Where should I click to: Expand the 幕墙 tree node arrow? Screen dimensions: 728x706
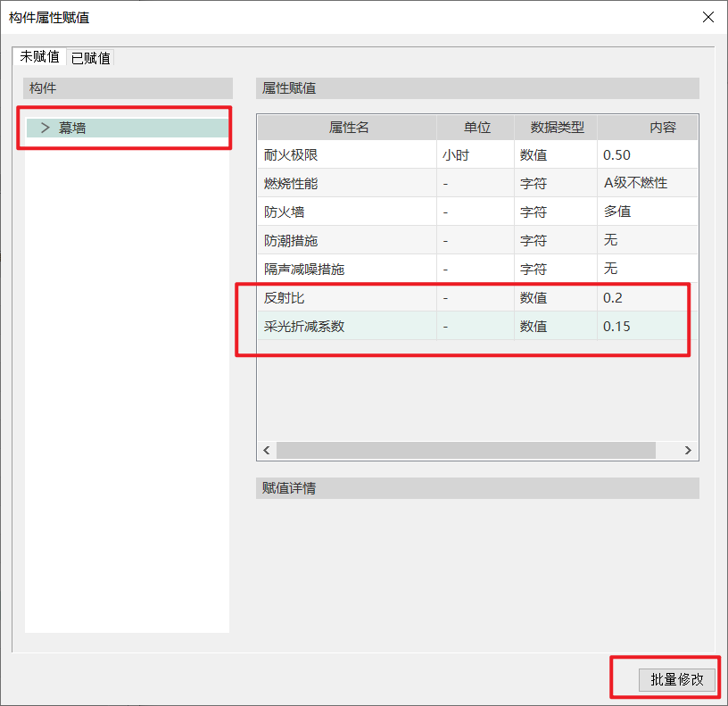pyautogui.click(x=45, y=128)
